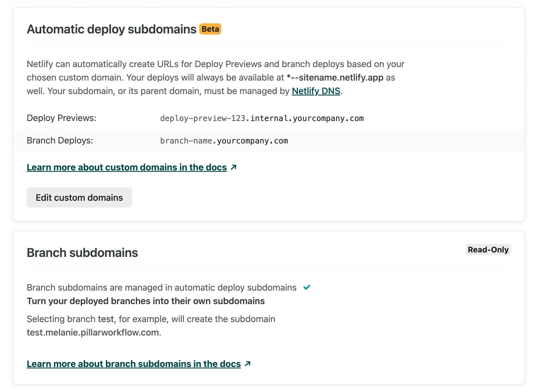Click the Read-Only badge

click(488, 250)
